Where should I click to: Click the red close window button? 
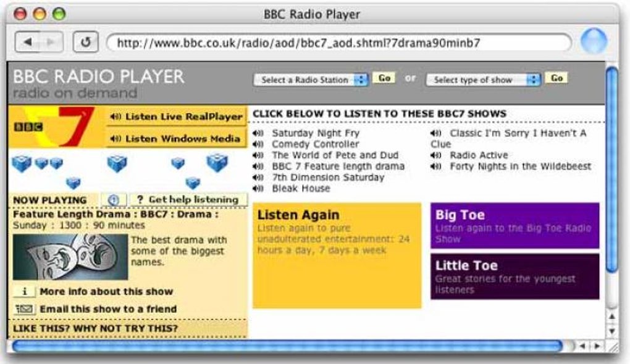[20, 14]
